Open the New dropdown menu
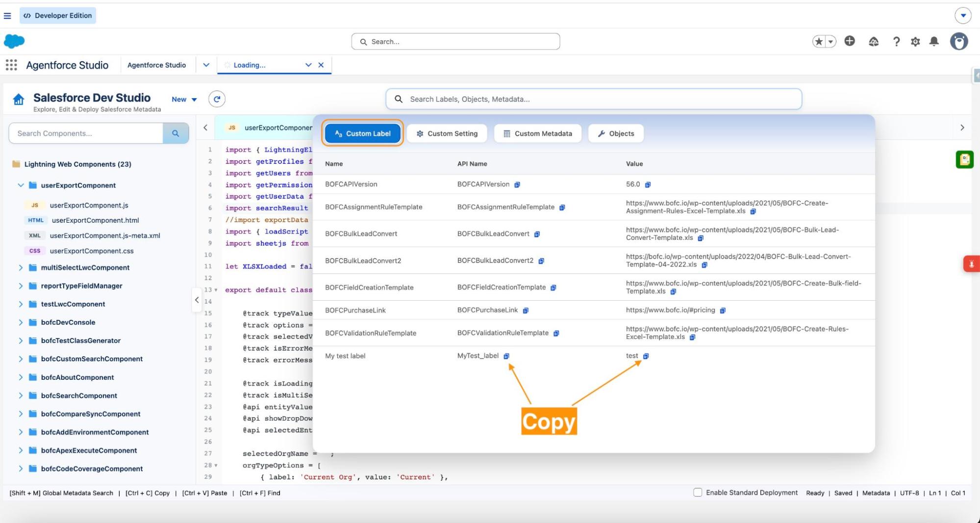Screen dimensions: 980x523 pos(184,100)
